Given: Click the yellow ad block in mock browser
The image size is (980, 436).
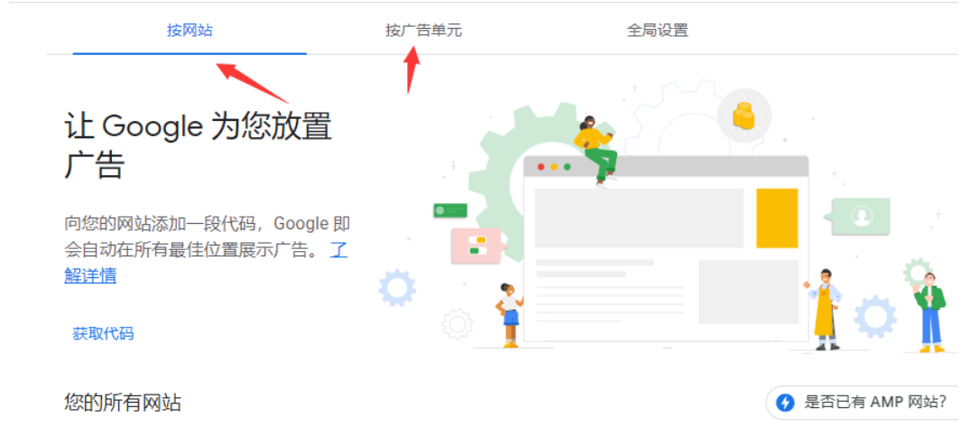Looking at the screenshot, I should [777, 218].
